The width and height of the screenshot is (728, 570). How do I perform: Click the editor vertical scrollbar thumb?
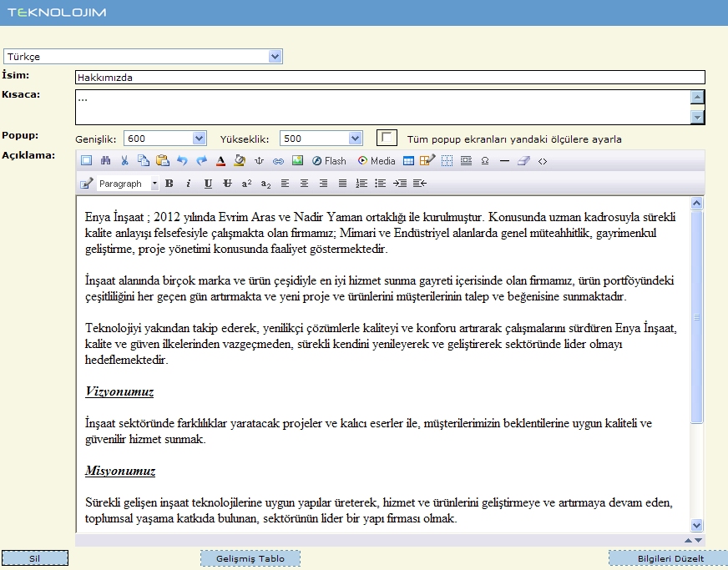[x=696, y=317]
